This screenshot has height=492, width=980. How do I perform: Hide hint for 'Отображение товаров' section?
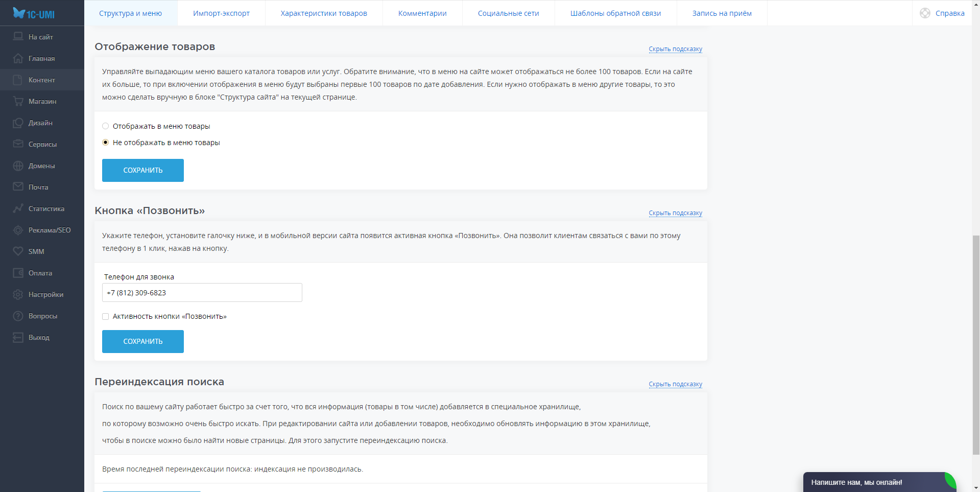(675, 49)
